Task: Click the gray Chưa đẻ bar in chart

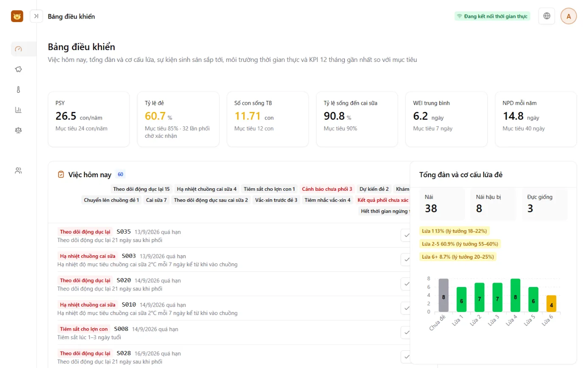Action: 444,296
